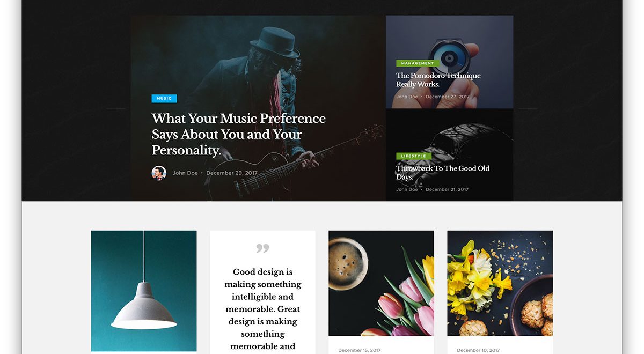Select the green MANAGEMENT category tag

coord(418,63)
